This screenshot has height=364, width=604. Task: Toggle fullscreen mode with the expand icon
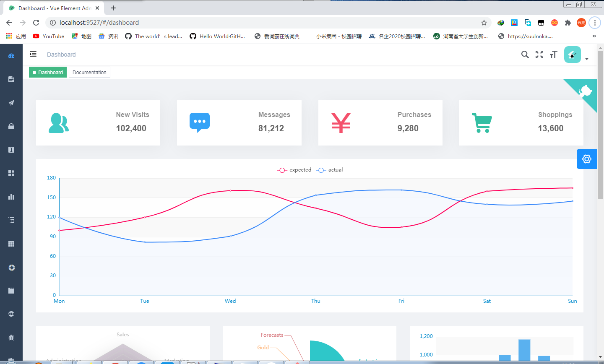539,55
